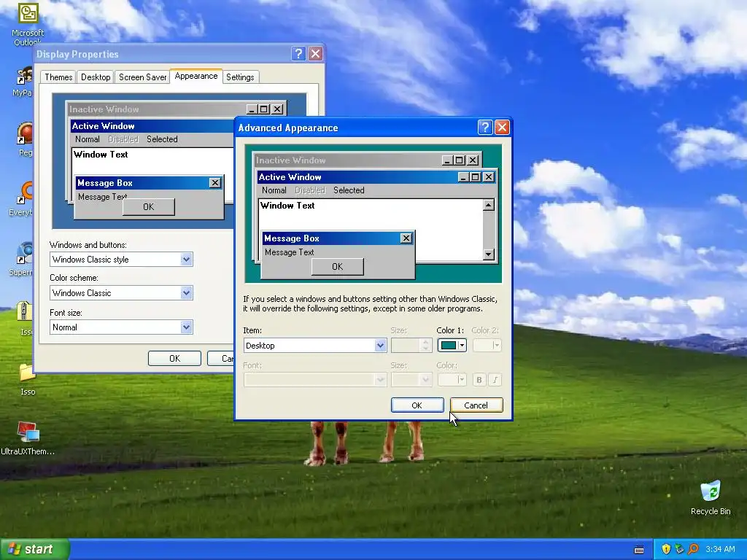Click the Display Properties help question button
Viewport: 747px width, 560px height.
tap(298, 54)
